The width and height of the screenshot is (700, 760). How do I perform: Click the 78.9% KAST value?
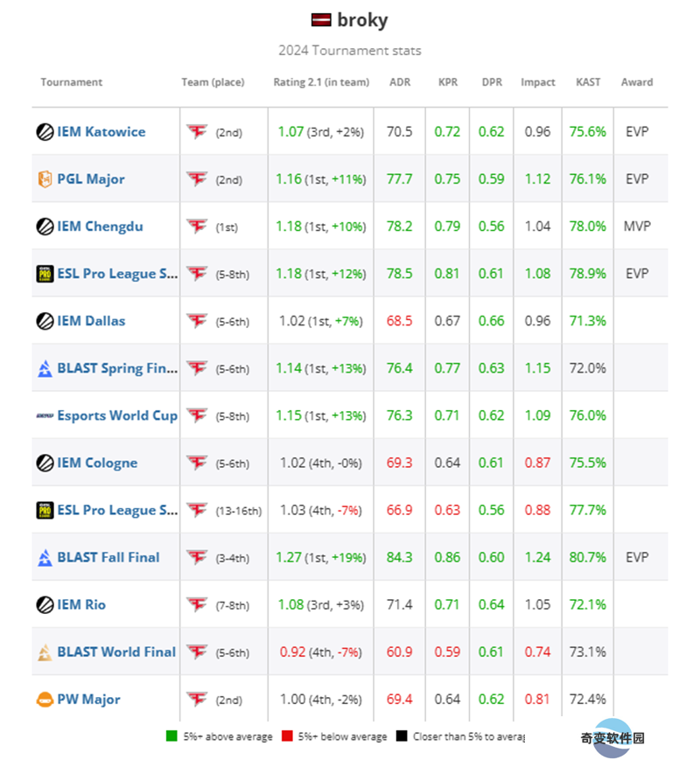click(x=587, y=274)
